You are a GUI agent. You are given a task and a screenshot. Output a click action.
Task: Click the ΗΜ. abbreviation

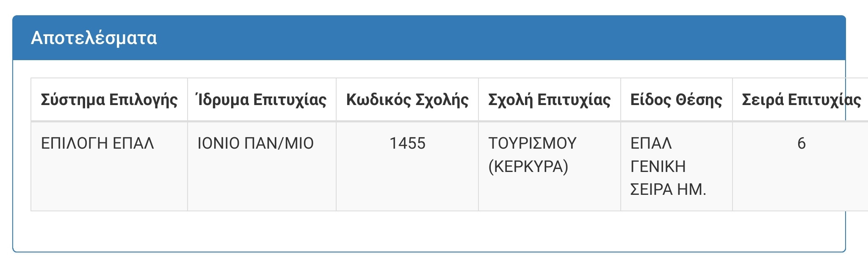(692, 189)
